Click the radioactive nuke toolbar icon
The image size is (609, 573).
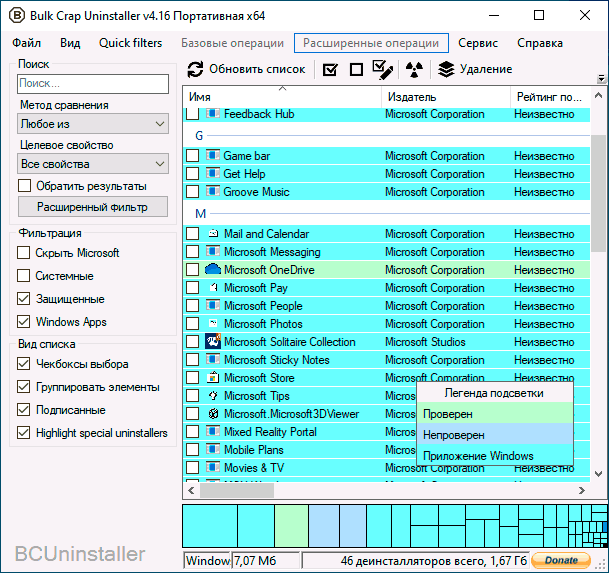point(414,70)
